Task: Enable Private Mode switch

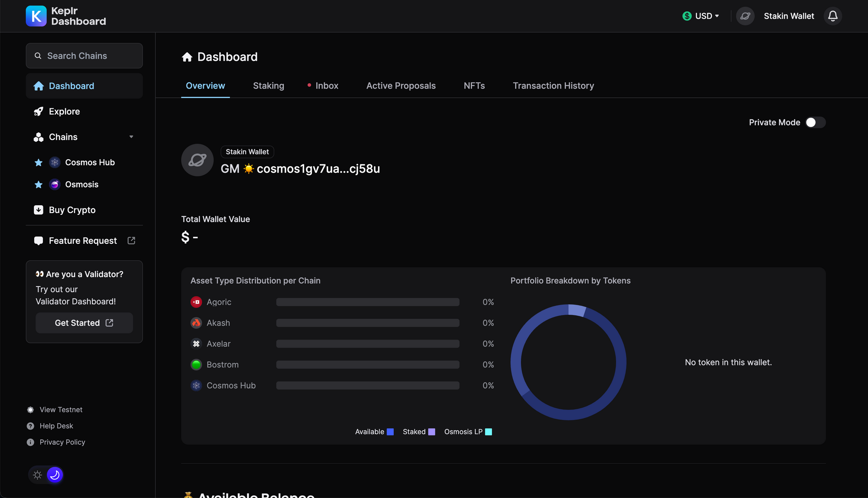Action: (x=815, y=122)
